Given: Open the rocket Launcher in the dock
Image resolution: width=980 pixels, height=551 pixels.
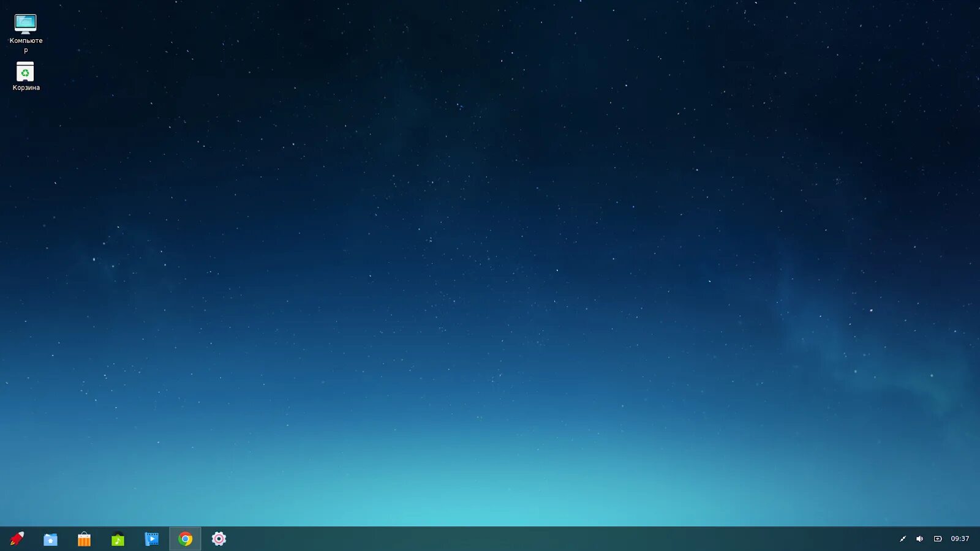Looking at the screenshot, I should pos(17,539).
